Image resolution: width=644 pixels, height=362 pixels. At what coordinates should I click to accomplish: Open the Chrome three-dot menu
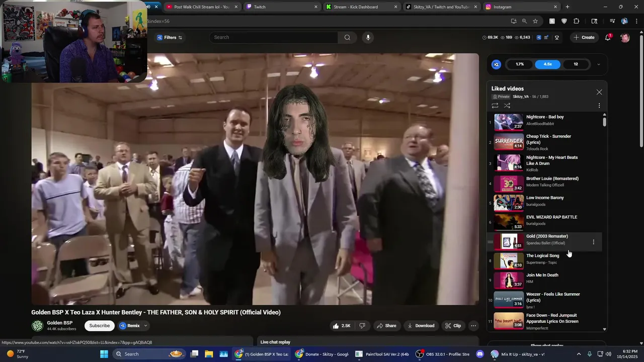pos(636,21)
